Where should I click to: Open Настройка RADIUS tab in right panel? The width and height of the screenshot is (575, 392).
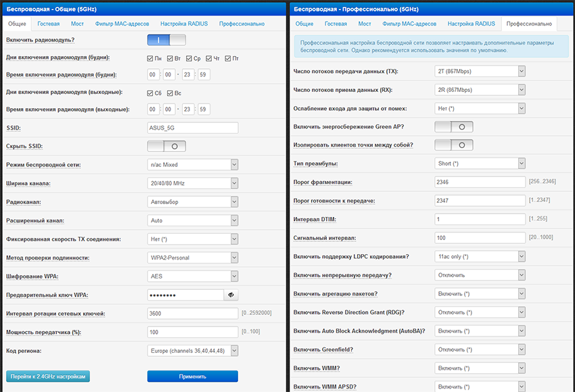471,24
